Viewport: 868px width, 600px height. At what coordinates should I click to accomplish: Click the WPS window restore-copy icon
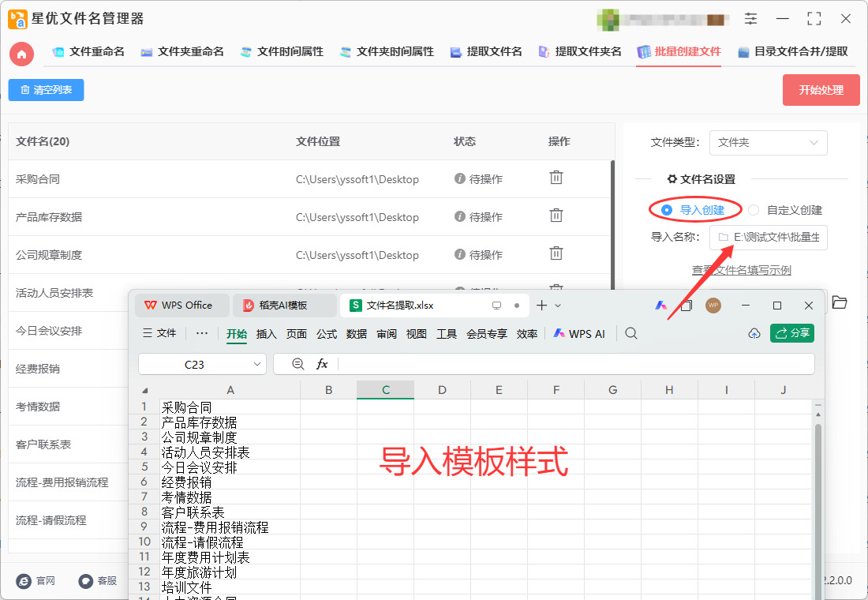click(x=686, y=306)
